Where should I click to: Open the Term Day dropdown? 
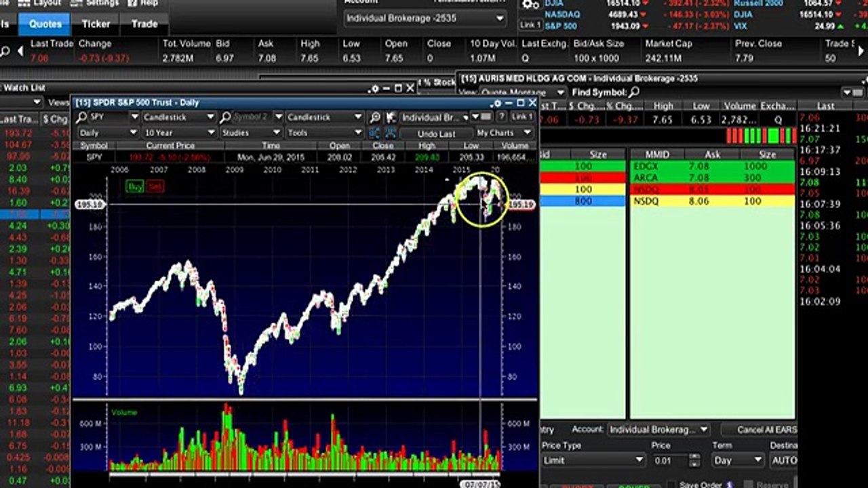pos(738,460)
